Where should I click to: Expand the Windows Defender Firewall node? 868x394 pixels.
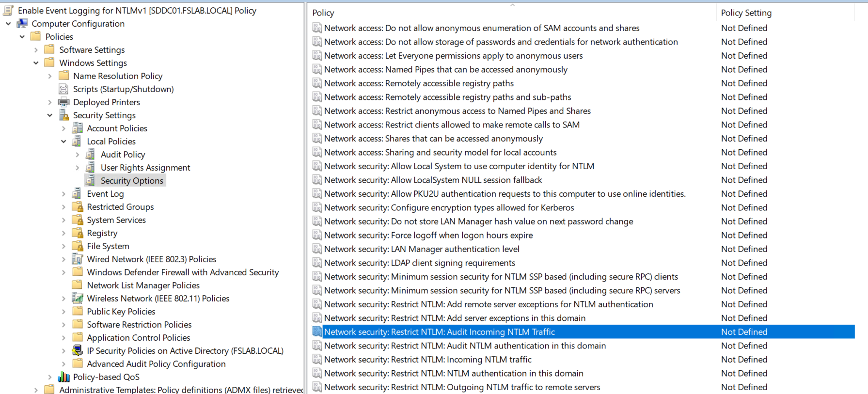(x=63, y=272)
